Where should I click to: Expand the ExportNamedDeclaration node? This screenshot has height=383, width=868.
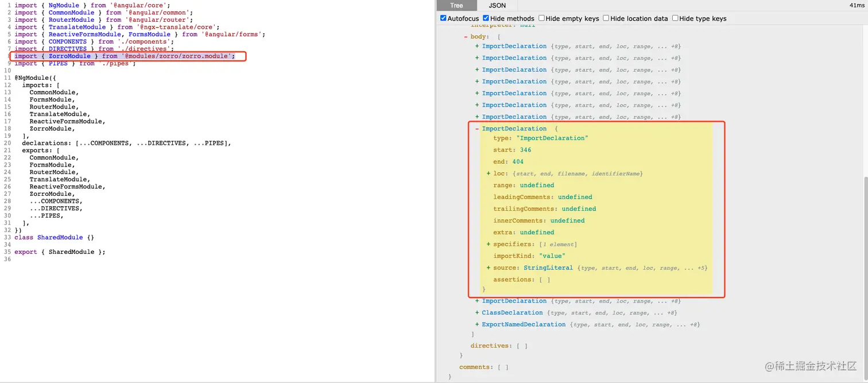point(477,324)
